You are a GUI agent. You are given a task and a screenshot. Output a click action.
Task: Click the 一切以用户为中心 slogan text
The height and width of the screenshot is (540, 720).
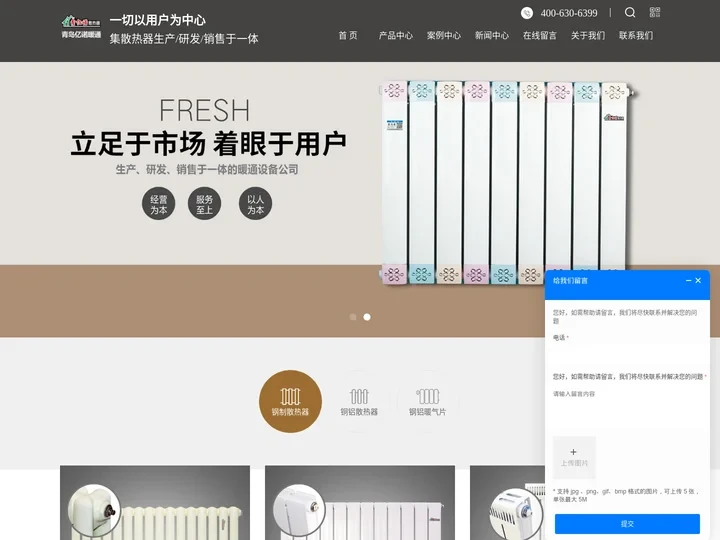158,20
